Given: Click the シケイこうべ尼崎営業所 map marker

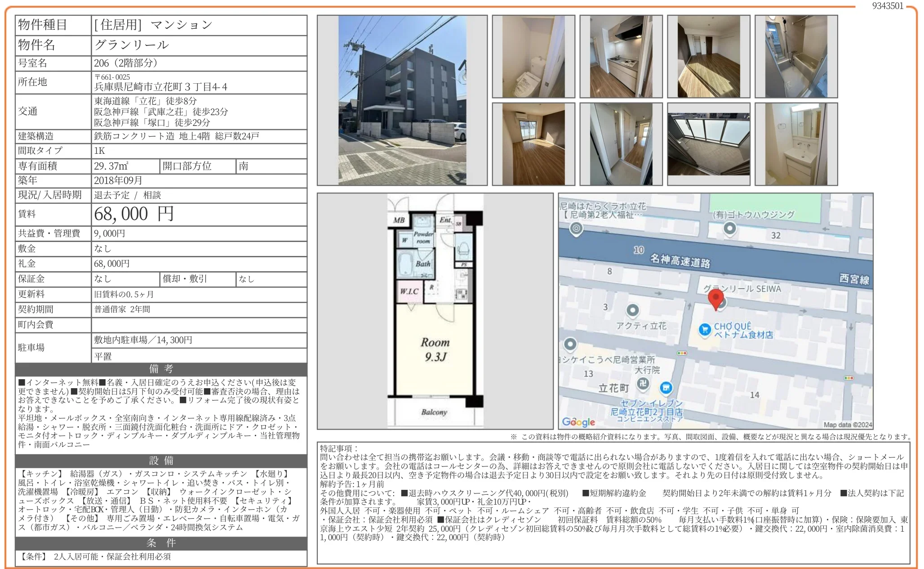Looking at the screenshot, I should click(570, 345).
